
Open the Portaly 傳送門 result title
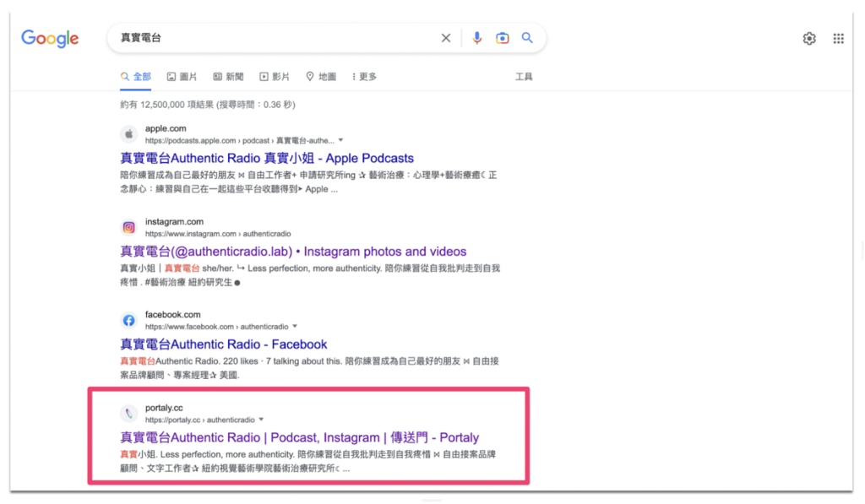click(300, 438)
